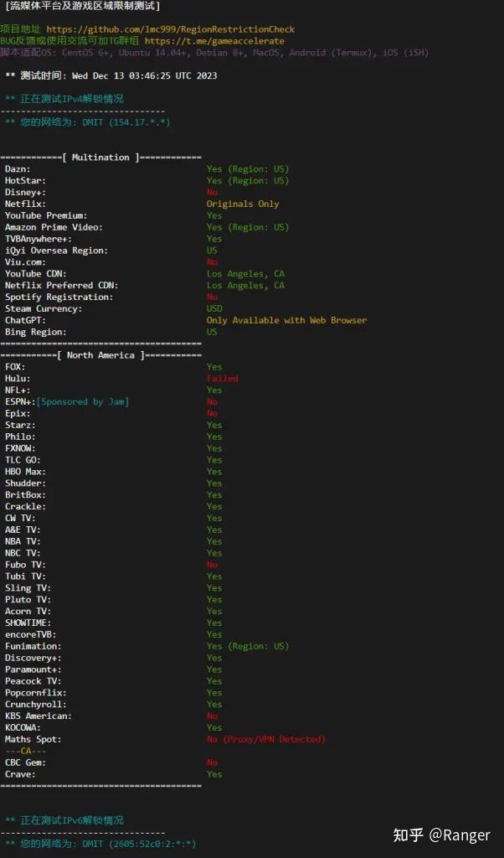Image resolution: width=504 pixels, height=858 pixels.
Task: Click the 'Fubo TV:' row label
Action: [26, 565]
